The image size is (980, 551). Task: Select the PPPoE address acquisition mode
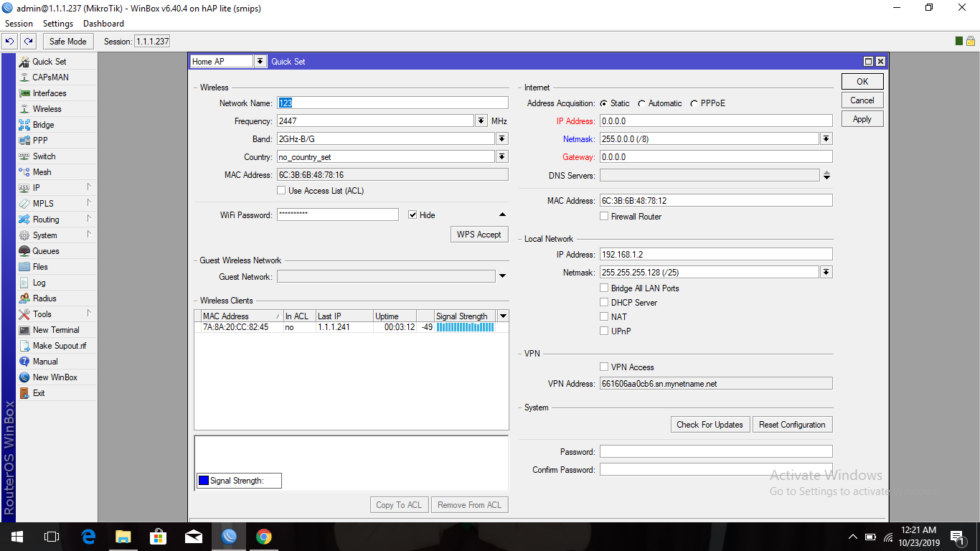(x=694, y=103)
